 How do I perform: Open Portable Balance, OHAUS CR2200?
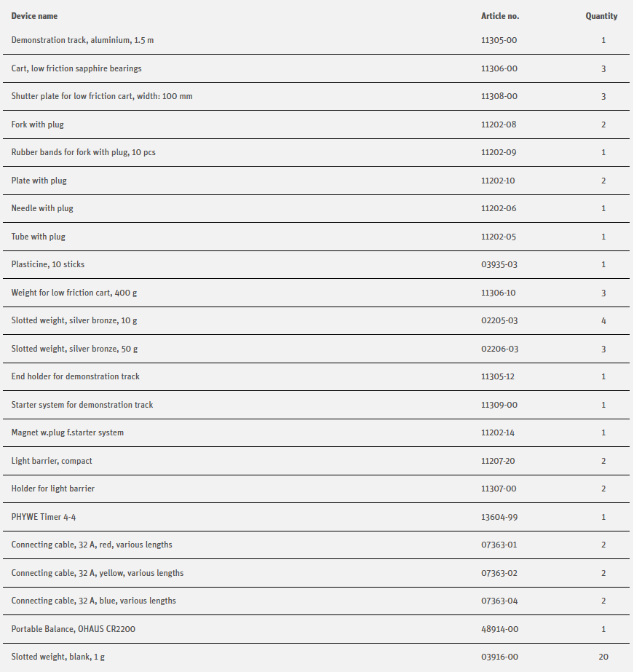pyautogui.click(x=74, y=629)
